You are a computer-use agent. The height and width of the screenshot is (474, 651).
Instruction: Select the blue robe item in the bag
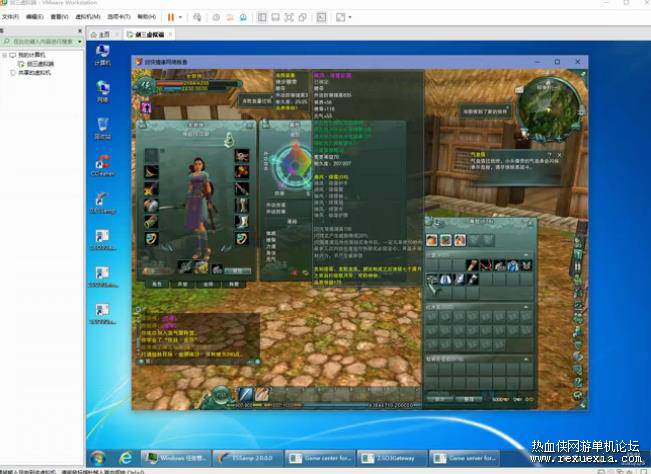point(513,265)
